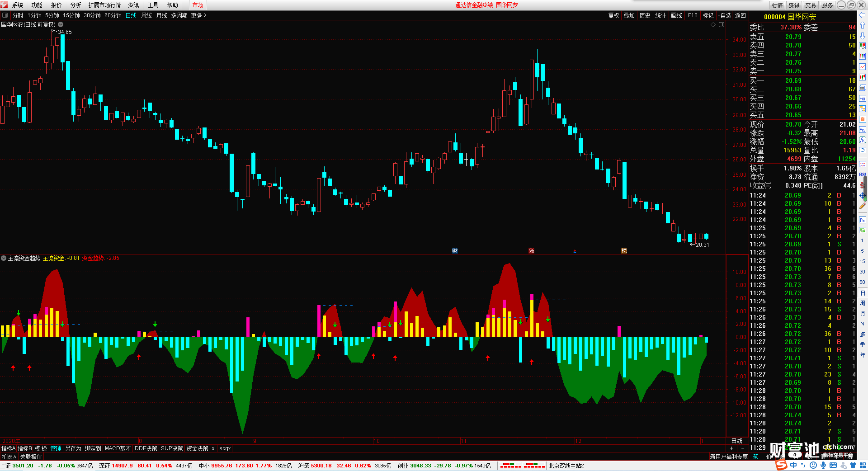Expand 更多 more periods dropdown

(198, 15)
